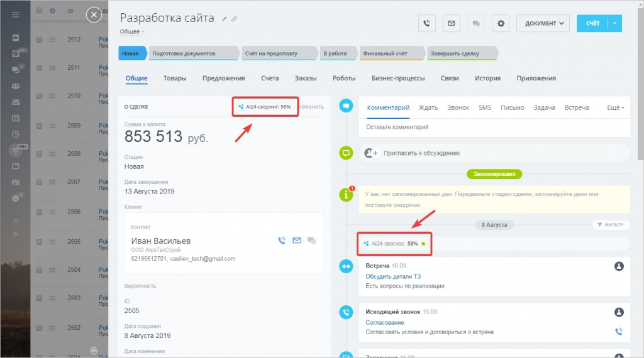Click the email envelope icon in header
This screenshot has width=644, height=358.
[x=451, y=23]
